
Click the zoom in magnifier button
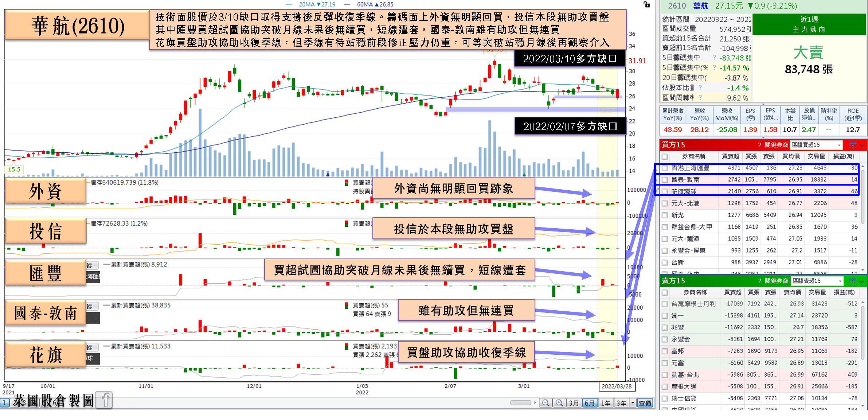pos(559,403)
